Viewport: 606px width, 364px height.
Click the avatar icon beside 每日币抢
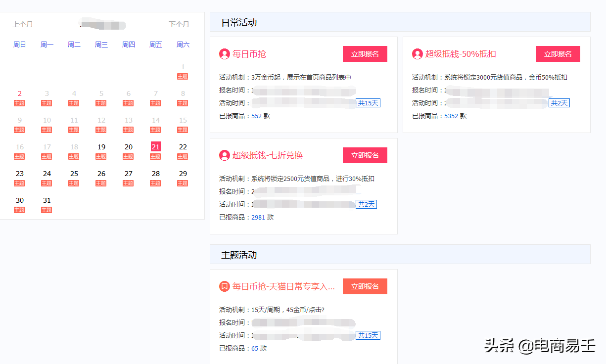[224, 54]
